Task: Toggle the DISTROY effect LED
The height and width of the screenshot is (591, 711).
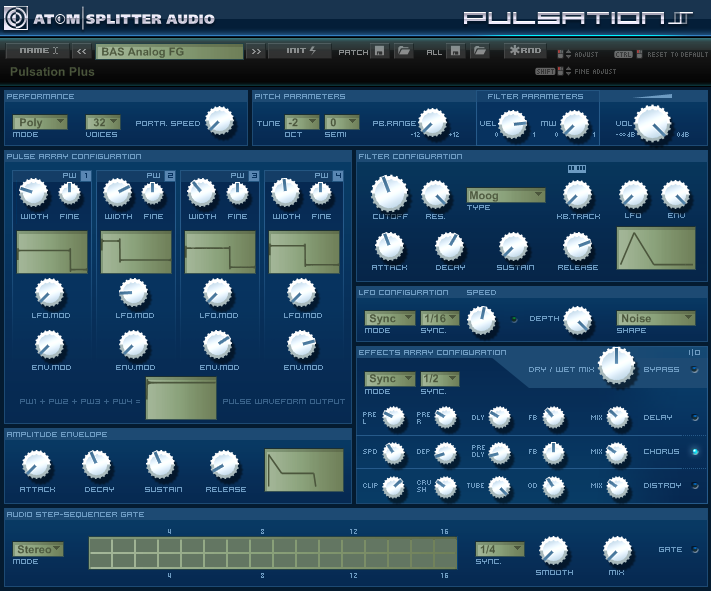Action: [695, 485]
